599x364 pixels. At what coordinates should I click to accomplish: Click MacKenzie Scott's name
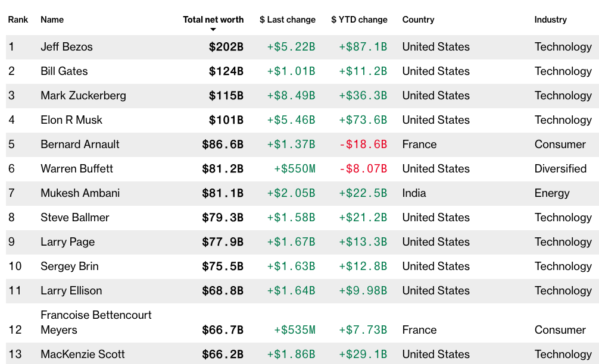pos(83,354)
